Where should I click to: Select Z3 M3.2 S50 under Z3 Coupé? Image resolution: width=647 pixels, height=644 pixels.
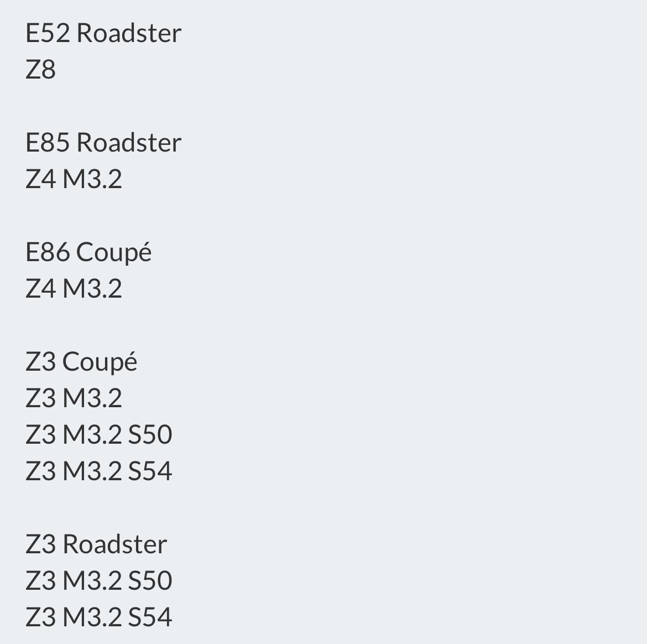[x=99, y=435]
